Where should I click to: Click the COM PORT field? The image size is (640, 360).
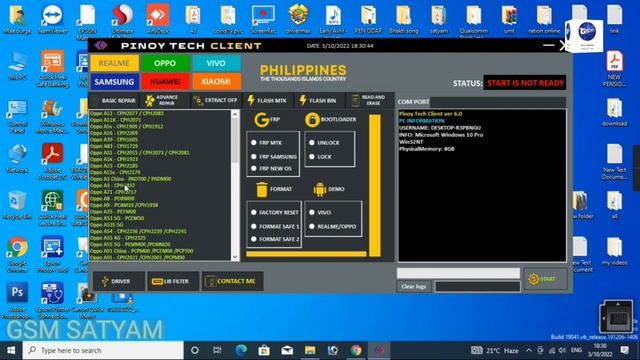pos(498,102)
